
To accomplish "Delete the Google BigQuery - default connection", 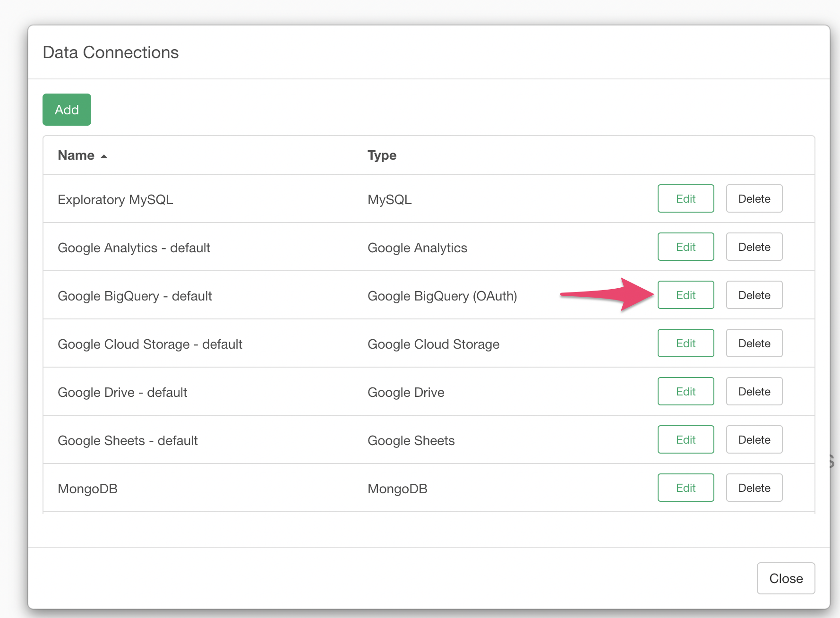I will [754, 295].
